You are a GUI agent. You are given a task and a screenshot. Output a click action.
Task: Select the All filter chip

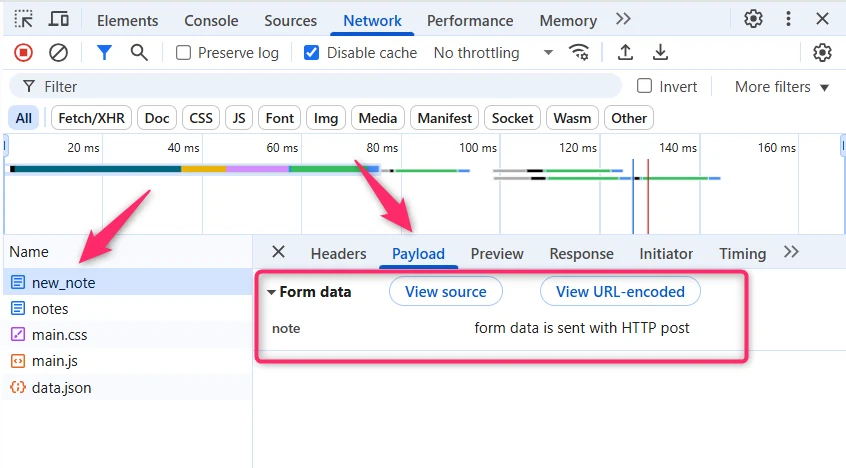coord(24,118)
